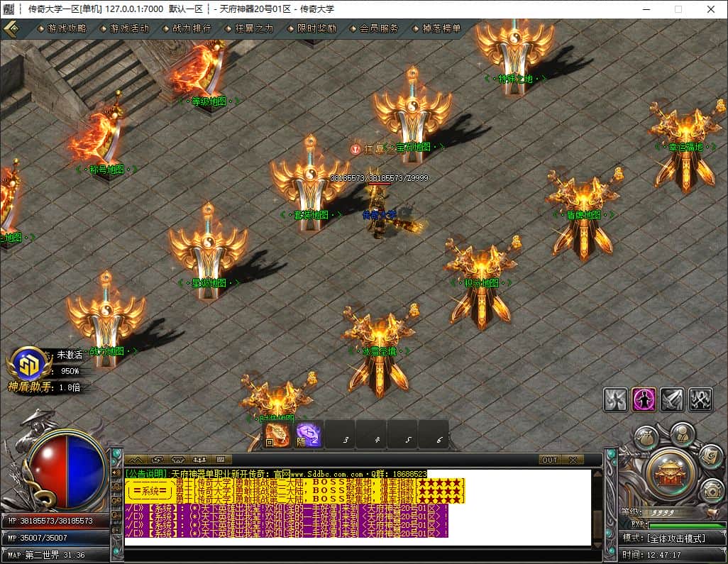Select the 宝石地图 teleporter label
728x564 pixels.
coord(413,147)
